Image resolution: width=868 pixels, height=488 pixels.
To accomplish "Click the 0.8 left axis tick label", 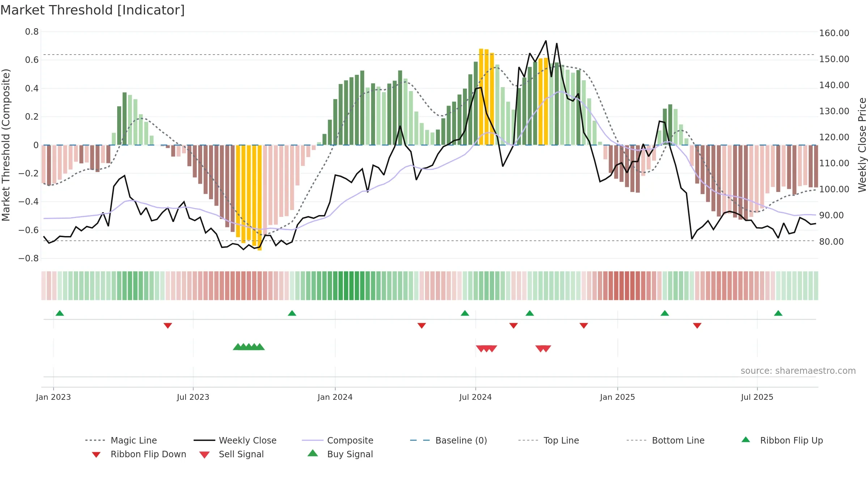I will click(x=32, y=32).
